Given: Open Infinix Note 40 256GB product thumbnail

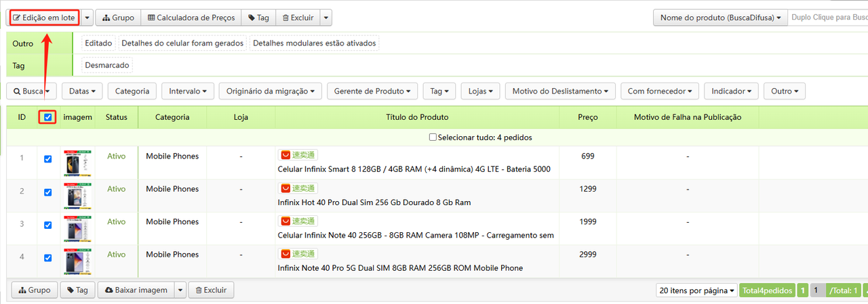Looking at the screenshot, I should tap(77, 229).
